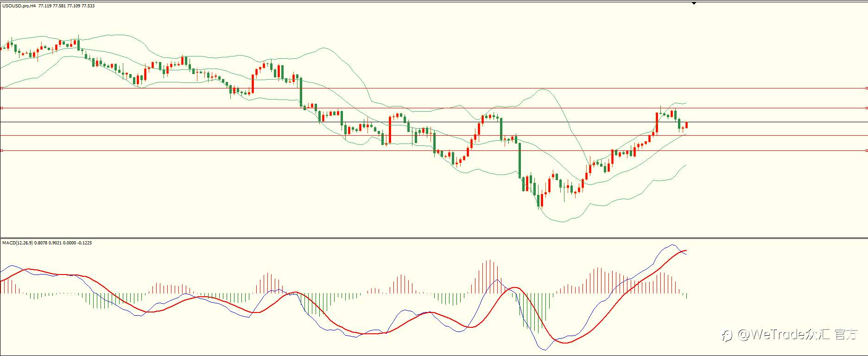Click the last red candlestick on chart
The image size is (868, 356).
[x=686, y=125]
